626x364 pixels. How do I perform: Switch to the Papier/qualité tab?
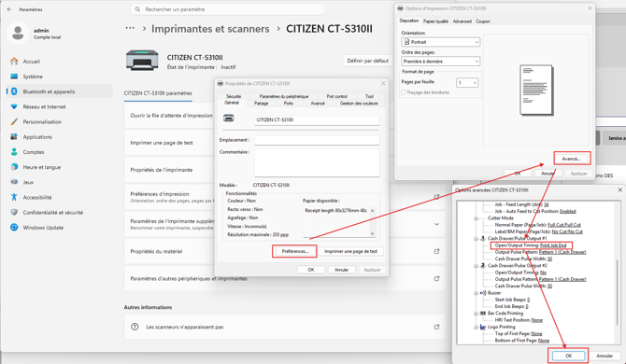pyautogui.click(x=435, y=21)
